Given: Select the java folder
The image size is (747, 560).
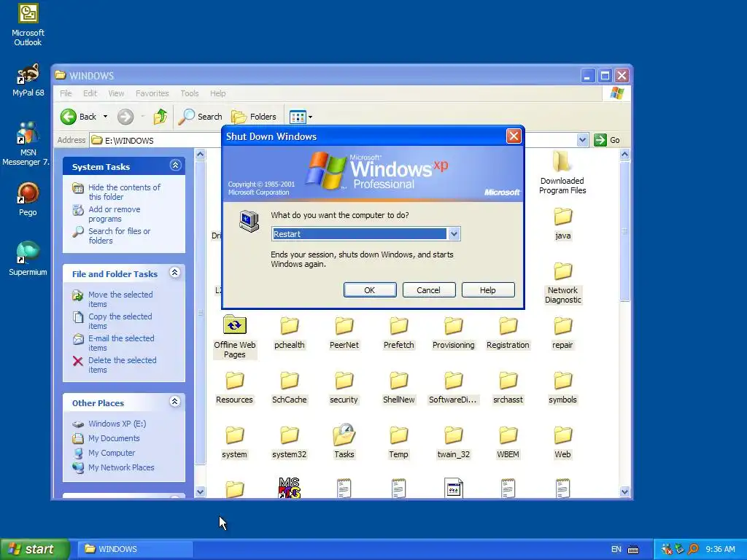Looking at the screenshot, I should (x=562, y=223).
